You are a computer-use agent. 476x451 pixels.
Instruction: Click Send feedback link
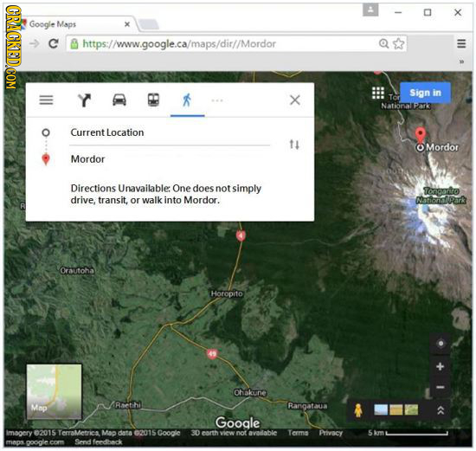(x=99, y=441)
